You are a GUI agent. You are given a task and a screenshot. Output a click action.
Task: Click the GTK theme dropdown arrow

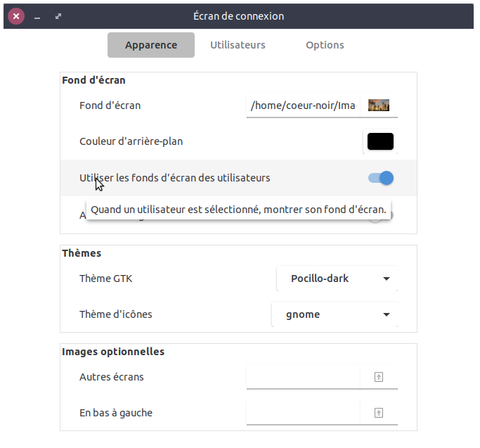tap(386, 279)
